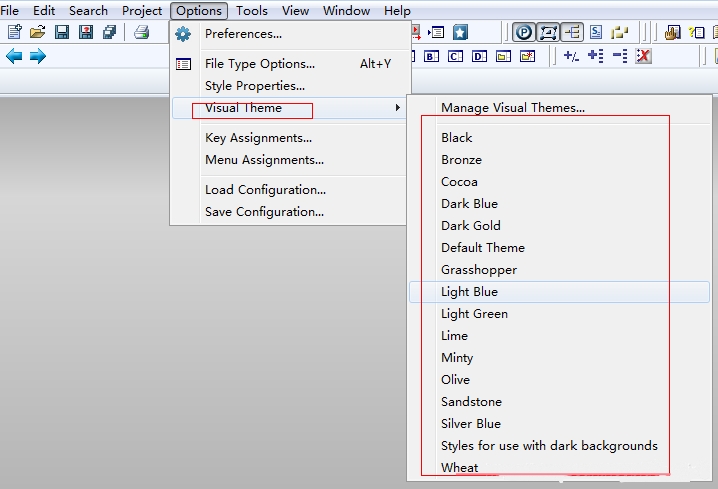Click the bookmark star icon

point(460,33)
